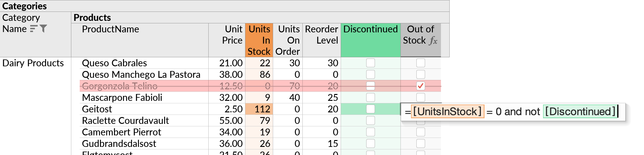Screen dimensions: 644x155
Task: Toggle Discontinued checkbox for Queso Cabrales
Action: pyautogui.click(x=371, y=63)
